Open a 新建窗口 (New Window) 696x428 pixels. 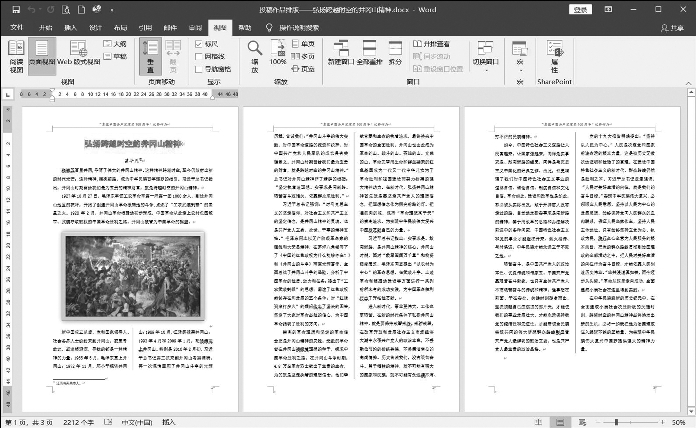click(x=341, y=52)
